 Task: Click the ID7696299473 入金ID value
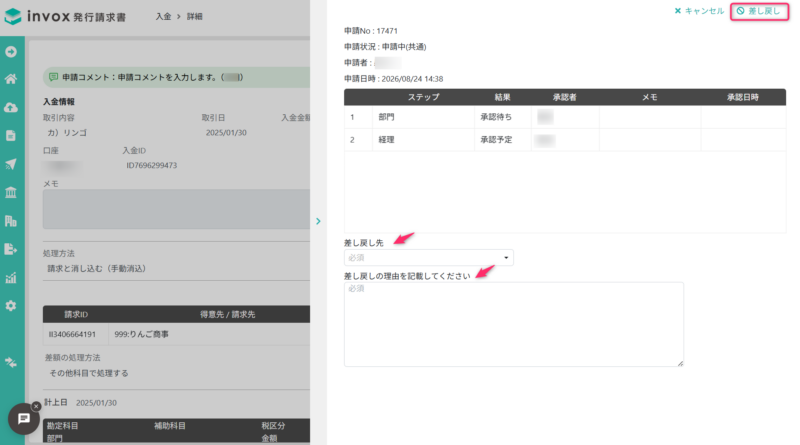(x=152, y=165)
